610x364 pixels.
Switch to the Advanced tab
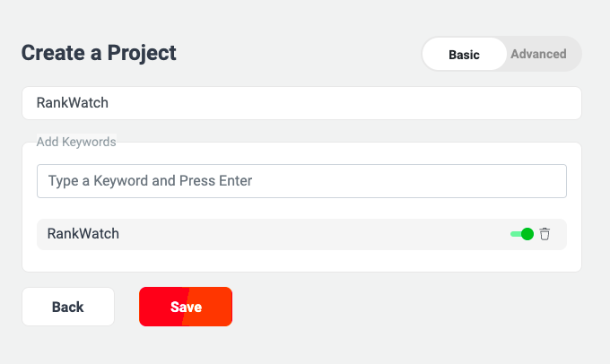[538, 54]
